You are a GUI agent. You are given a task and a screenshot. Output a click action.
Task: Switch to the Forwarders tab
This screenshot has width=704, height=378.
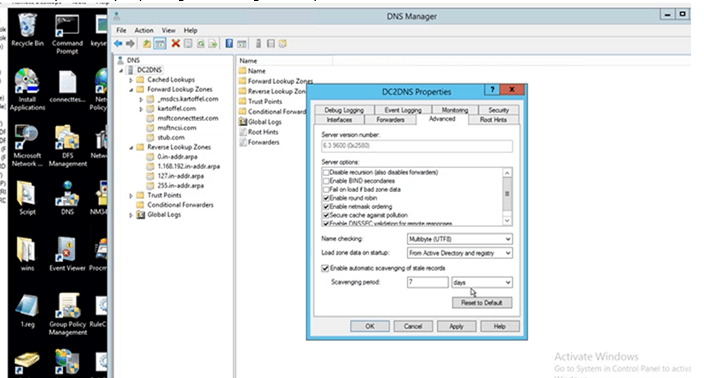[x=390, y=120]
